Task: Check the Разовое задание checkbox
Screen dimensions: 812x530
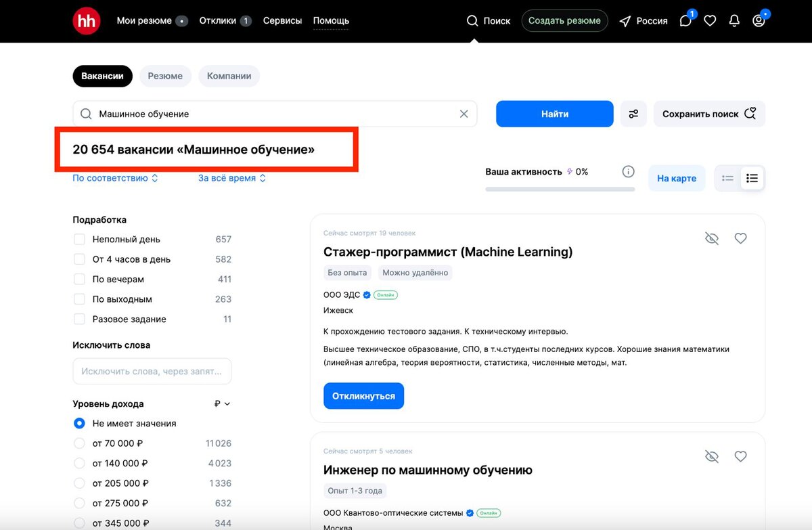Action: (79, 319)
